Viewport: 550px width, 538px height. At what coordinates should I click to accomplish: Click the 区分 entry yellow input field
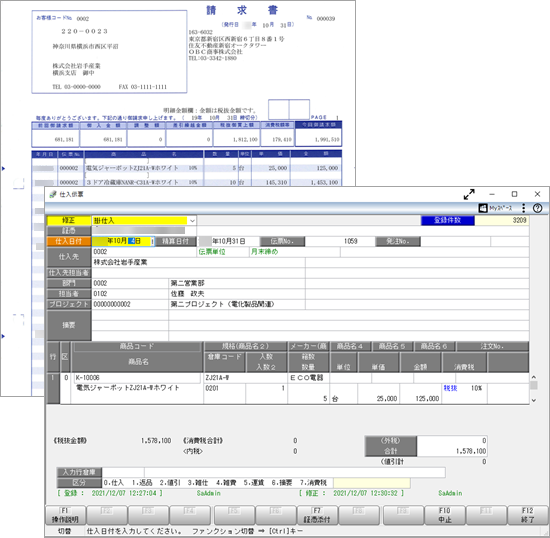pyautogui.click(x=371, y=483)
